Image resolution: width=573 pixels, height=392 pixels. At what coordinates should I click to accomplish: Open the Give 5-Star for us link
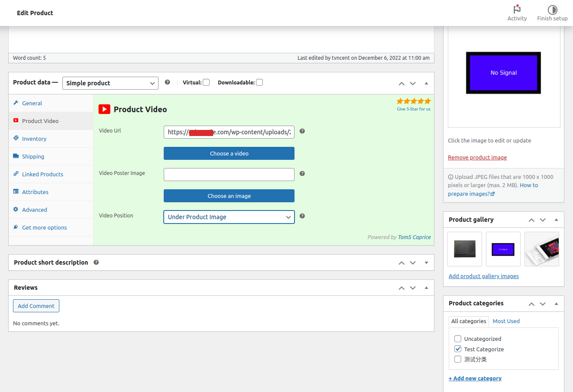coord(414,109)
